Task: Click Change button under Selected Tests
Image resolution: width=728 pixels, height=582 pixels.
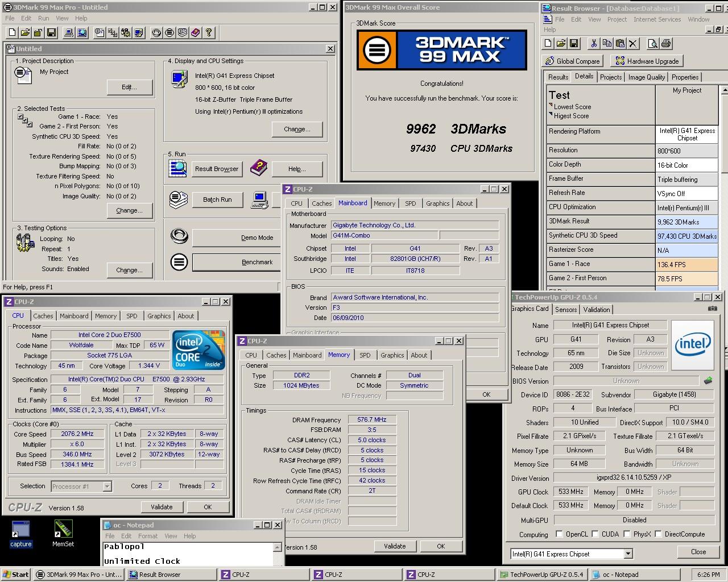Action: (130, 210)
